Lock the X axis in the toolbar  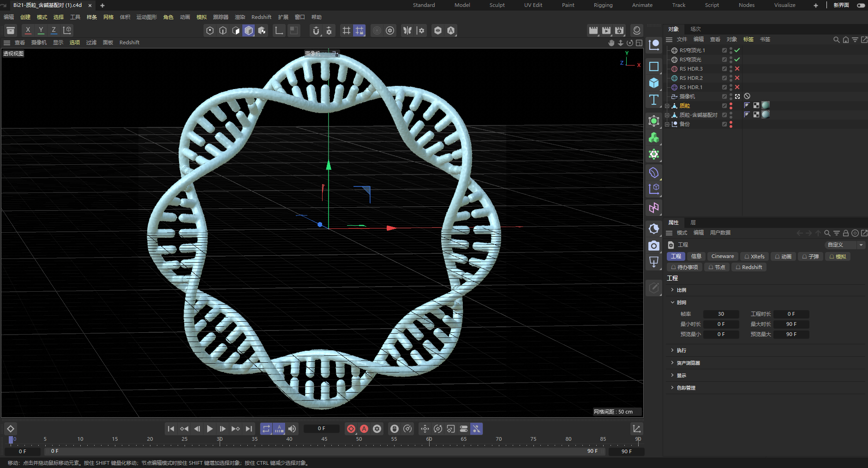tap(28, 30)
